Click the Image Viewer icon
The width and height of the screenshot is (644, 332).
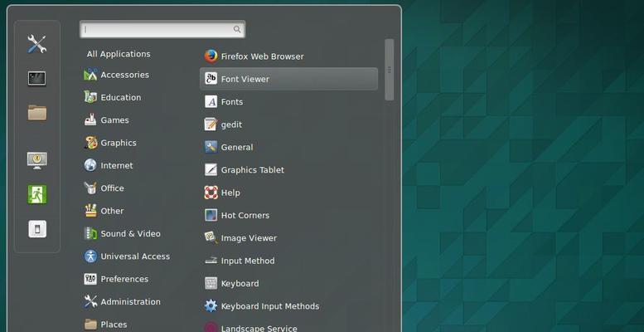coord(211,237)
